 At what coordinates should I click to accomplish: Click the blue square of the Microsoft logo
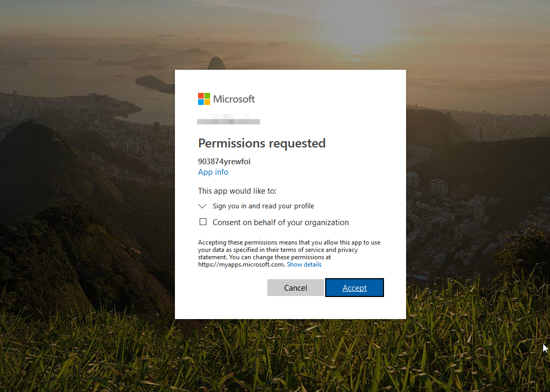[x=201, y=102]
